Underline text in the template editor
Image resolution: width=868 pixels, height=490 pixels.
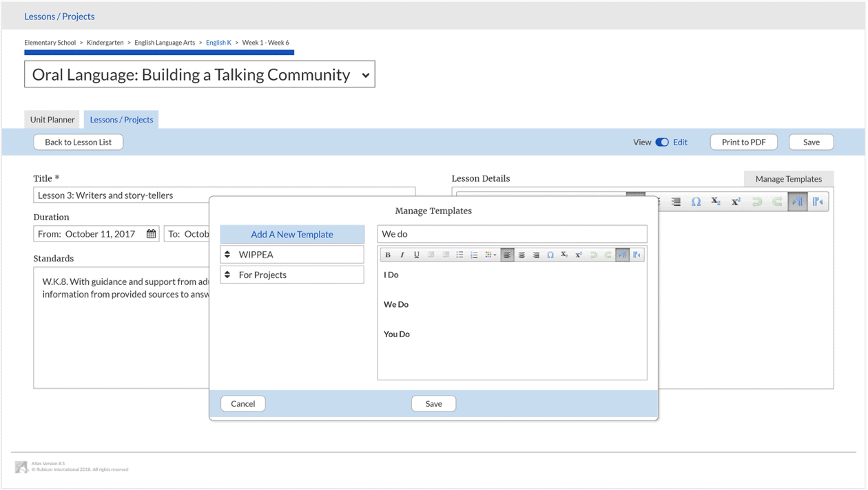(x=417, y=255)
